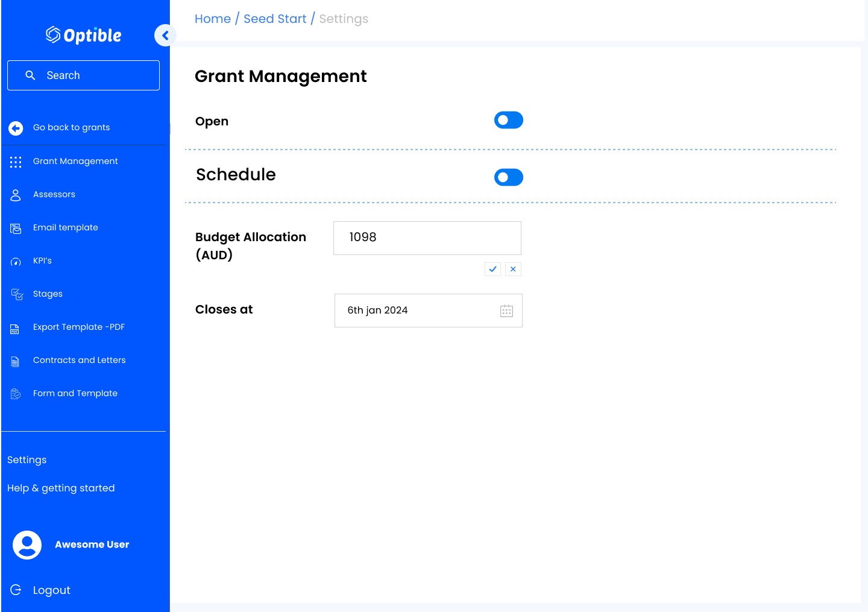Click the Contracts and Letters document icon

[x=15, y=362]
